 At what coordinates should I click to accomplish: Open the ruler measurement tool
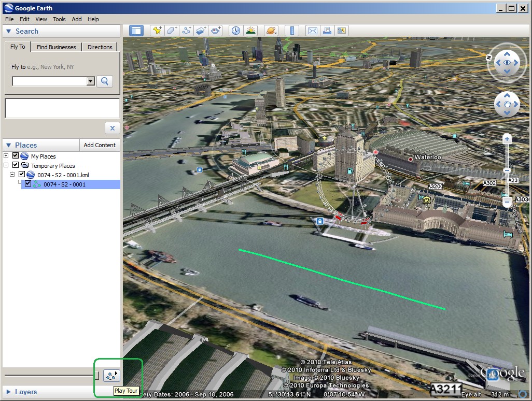[x=292, y=31]
